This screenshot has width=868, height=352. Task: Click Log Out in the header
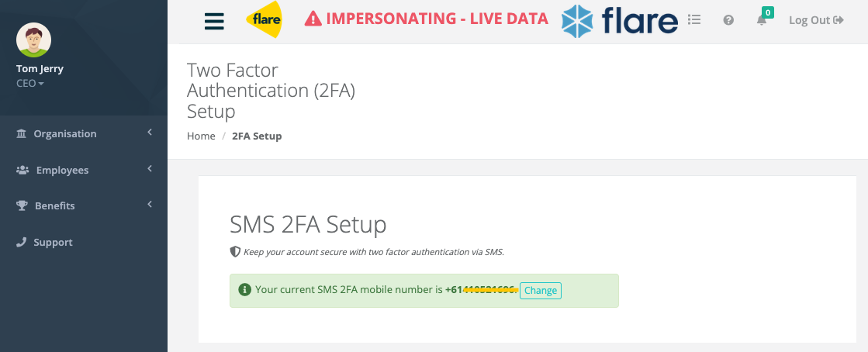(x=816, y=20)
